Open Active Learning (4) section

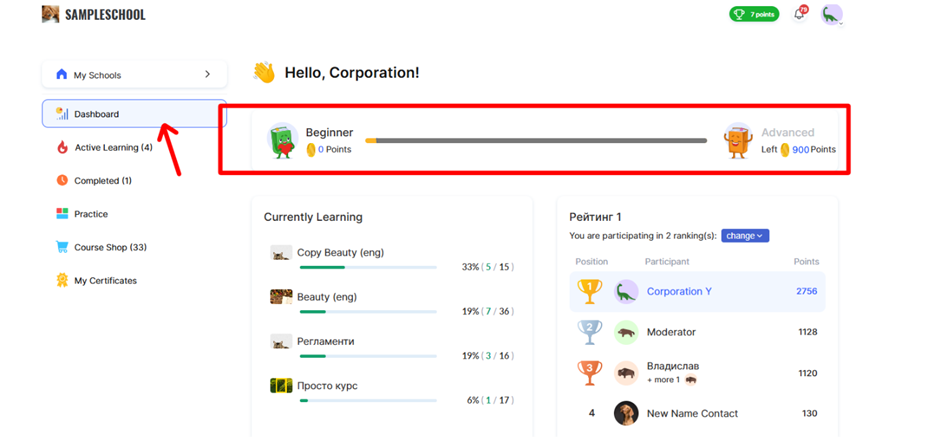pyautogui.click(x=113, y=148)
